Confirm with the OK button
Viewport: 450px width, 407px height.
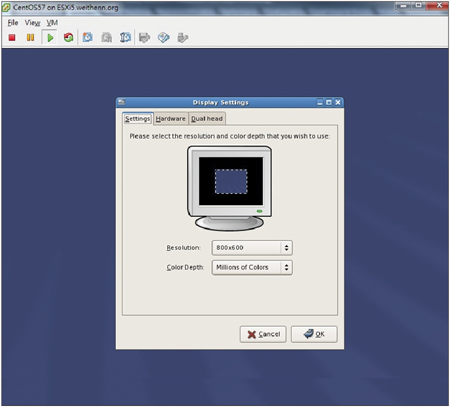point(314,334)
